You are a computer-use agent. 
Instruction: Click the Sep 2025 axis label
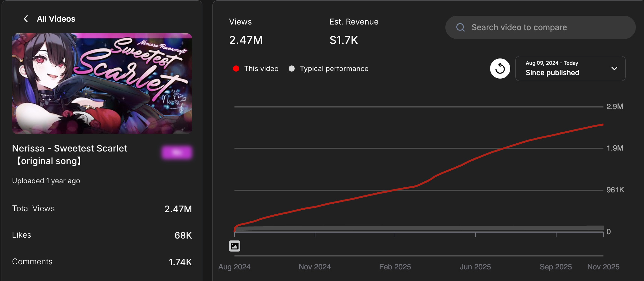(556, 267)
